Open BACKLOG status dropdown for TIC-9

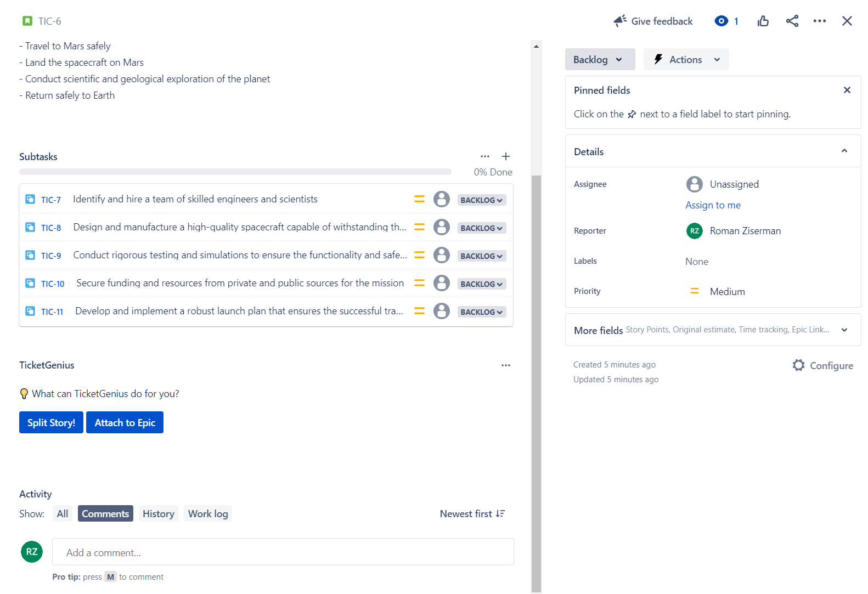(x=482, y=256)
